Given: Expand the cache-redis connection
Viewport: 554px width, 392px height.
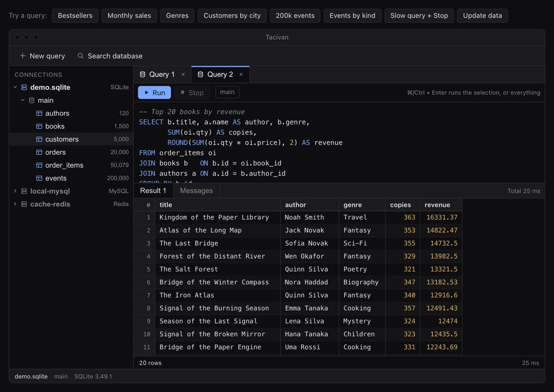Looking at the screenshot, I should [x=15, y=204].
